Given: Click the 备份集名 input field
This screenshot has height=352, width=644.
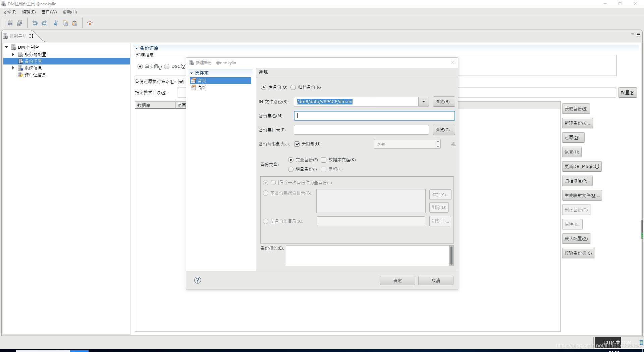Looking at the screenshot, I should 374,116.
